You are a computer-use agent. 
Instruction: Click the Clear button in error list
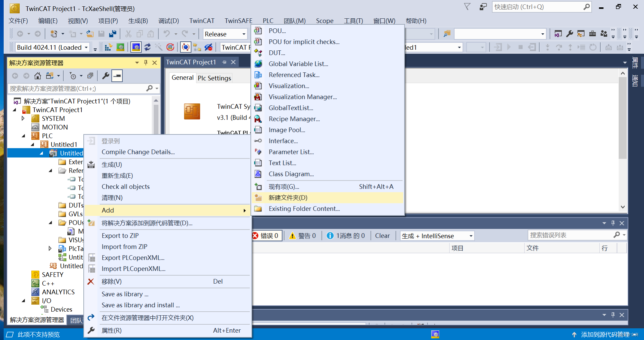[x=382, y=236]
